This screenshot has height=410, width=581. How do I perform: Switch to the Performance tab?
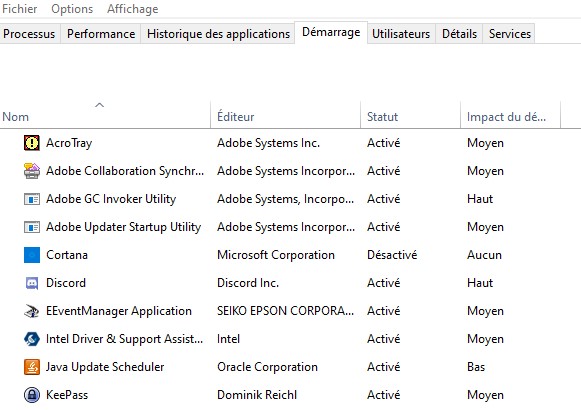point(101,34)
